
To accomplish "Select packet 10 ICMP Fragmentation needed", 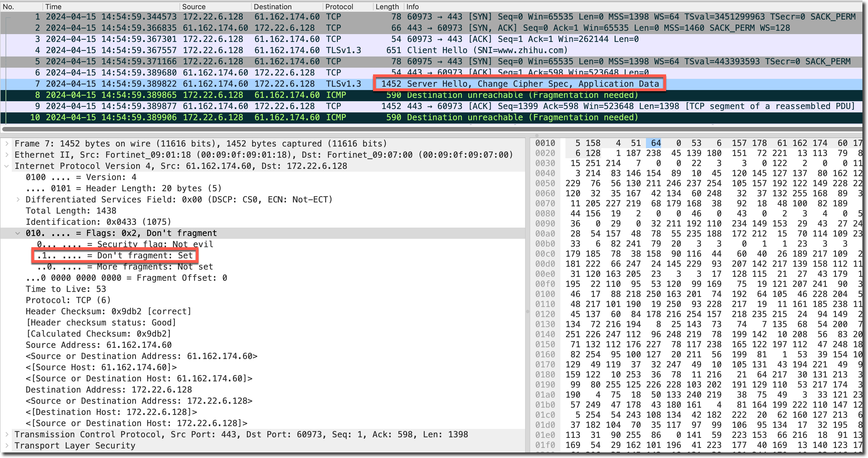I will pos(431,117).
